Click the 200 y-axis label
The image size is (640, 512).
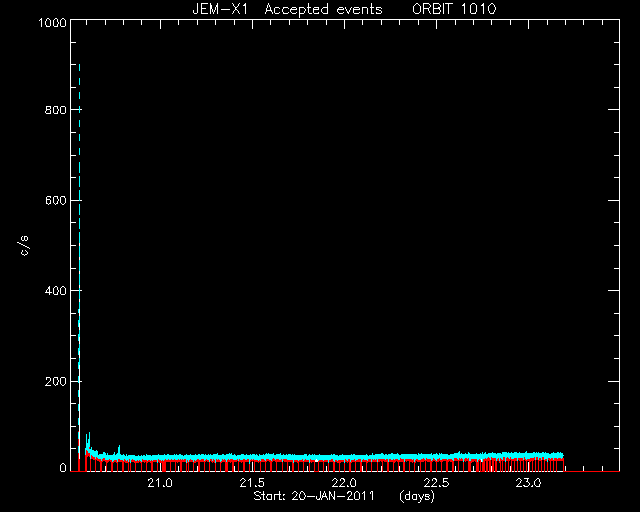pyautogui.click(x=56, y=381)
